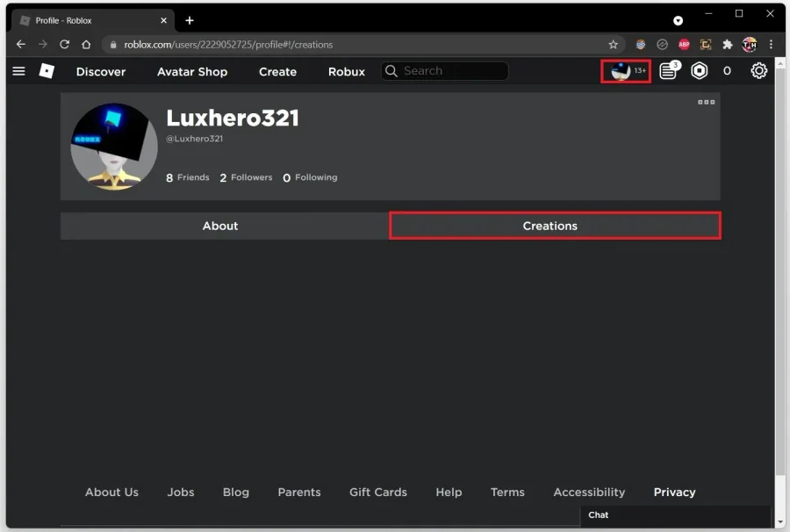Go to the browser home page

coord(86,44)
